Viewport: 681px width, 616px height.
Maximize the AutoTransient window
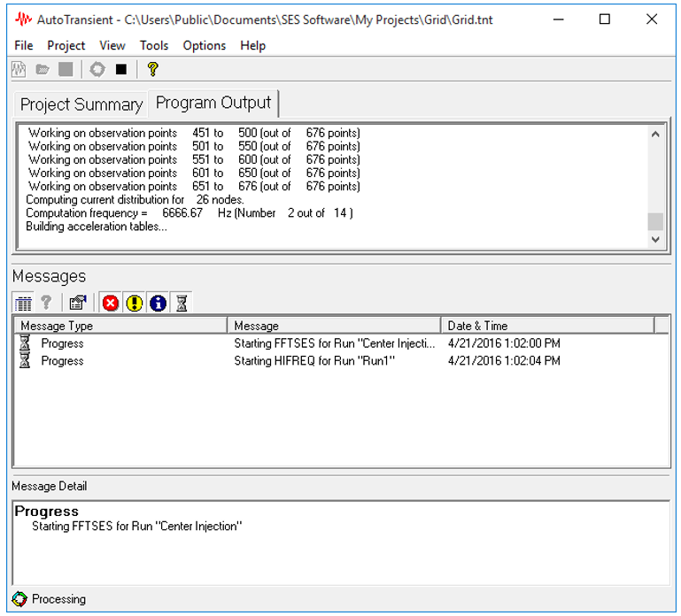pos(605,19)
